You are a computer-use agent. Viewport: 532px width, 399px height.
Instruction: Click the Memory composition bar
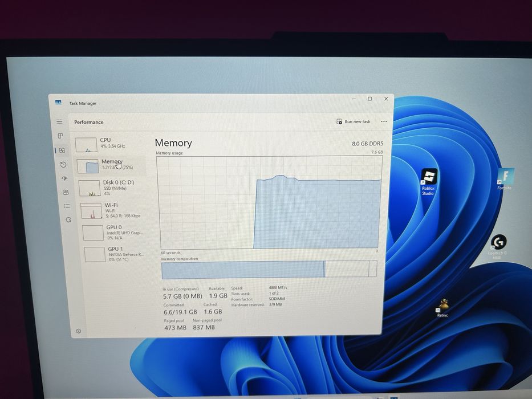(269, 270)
